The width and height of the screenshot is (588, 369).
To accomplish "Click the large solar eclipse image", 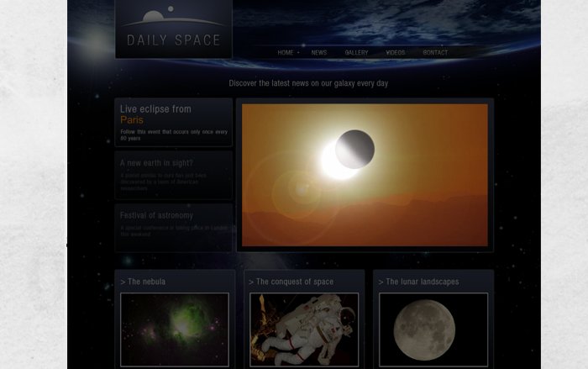I will [365, 175].
